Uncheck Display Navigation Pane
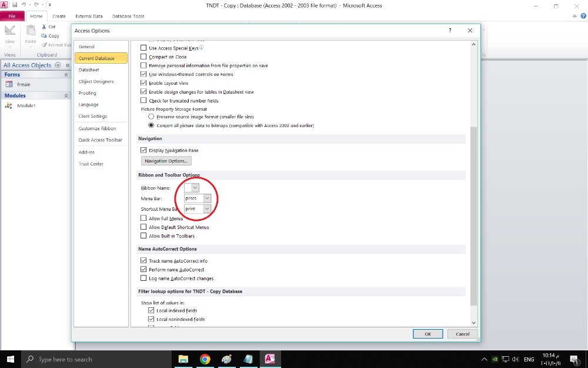This screenshot has width=588, height=368. click(143, 150)
